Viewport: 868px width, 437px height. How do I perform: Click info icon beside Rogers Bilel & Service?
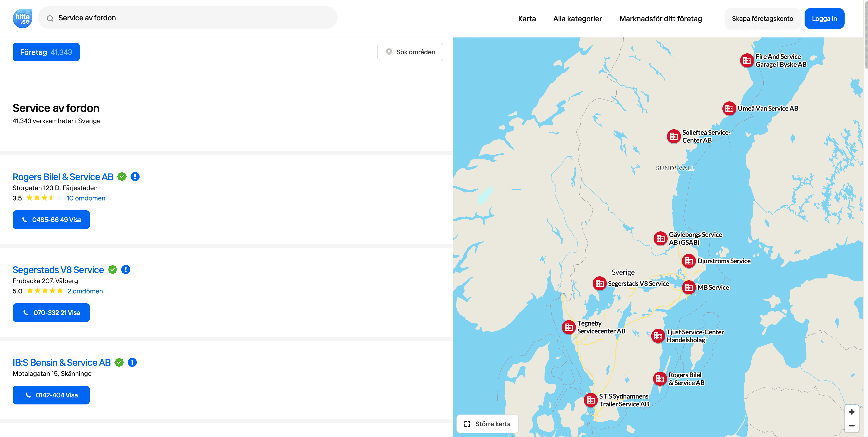(135, 177)
